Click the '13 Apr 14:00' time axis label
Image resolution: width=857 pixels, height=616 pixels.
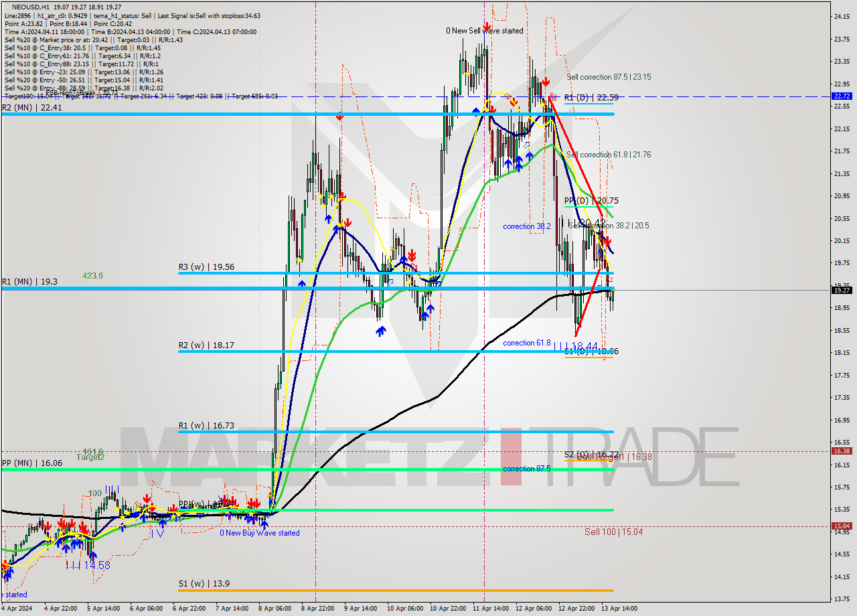click(618, 609)
